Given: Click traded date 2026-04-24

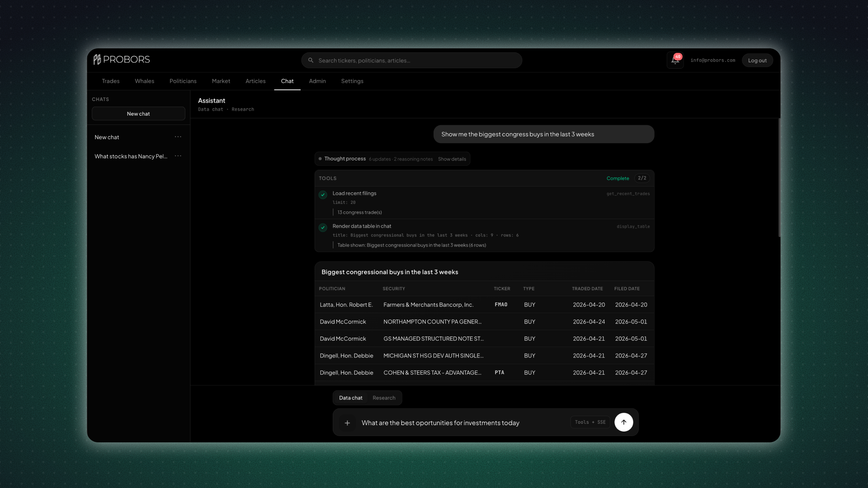Looking at the screenshot, I should click(589, 322).
